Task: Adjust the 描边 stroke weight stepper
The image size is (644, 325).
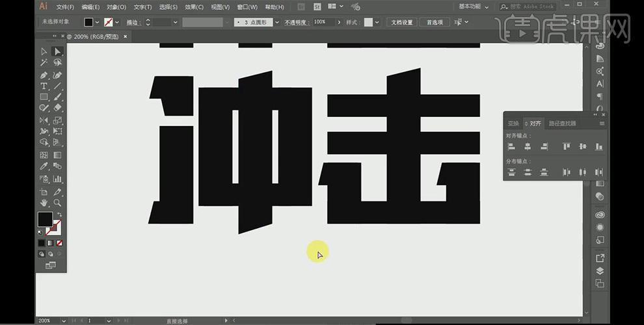Action: click(x=148, y=22)
